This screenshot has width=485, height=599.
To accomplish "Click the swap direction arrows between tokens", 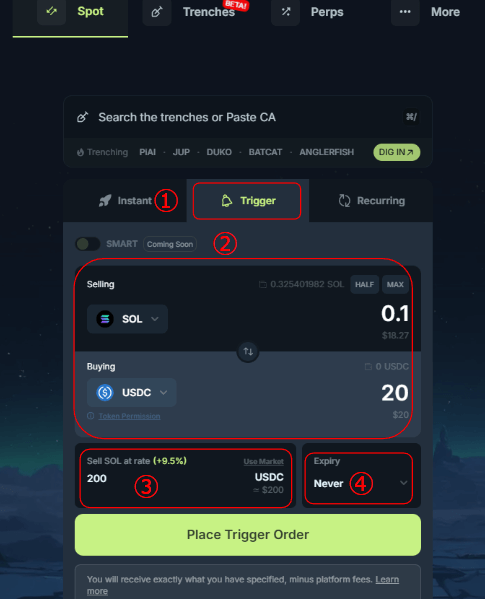I will [248, 351].
